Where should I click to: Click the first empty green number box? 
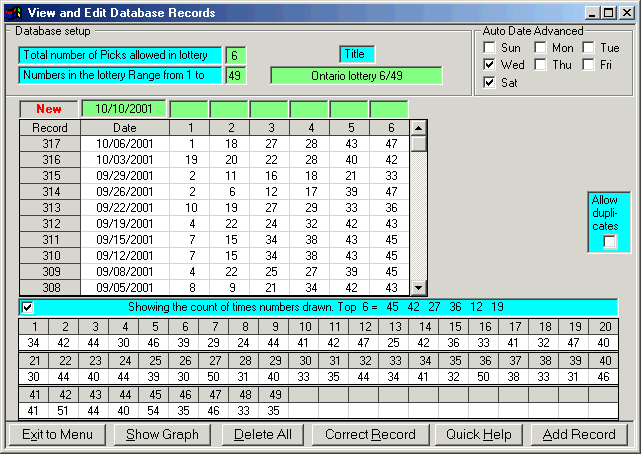pos(188,109)
